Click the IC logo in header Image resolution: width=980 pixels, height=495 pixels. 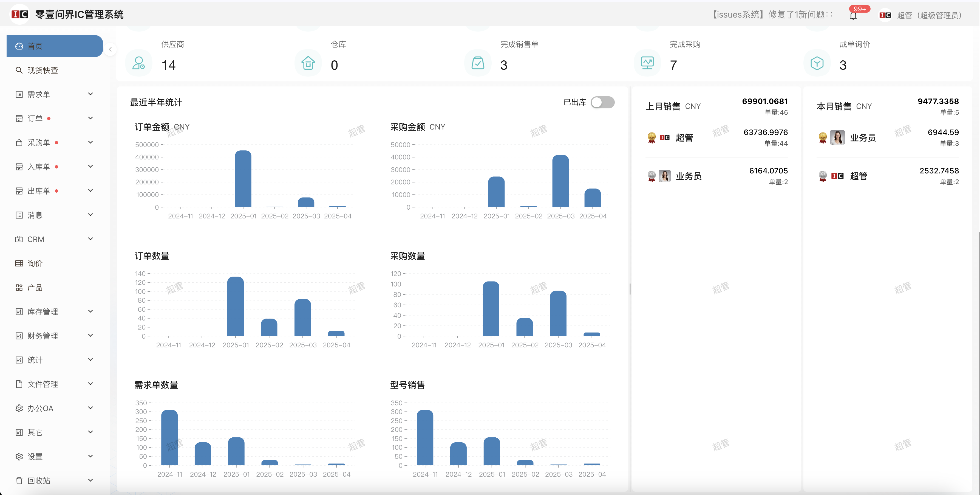(x=20, y=15)
